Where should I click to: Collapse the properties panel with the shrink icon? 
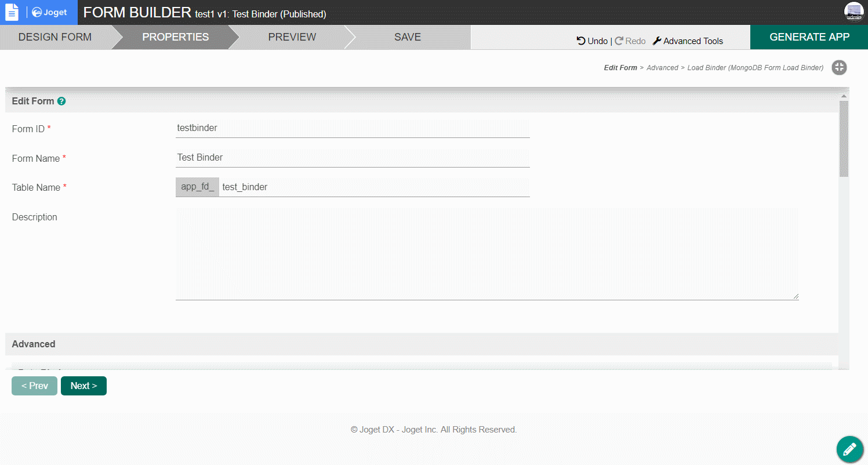point(839,68)
